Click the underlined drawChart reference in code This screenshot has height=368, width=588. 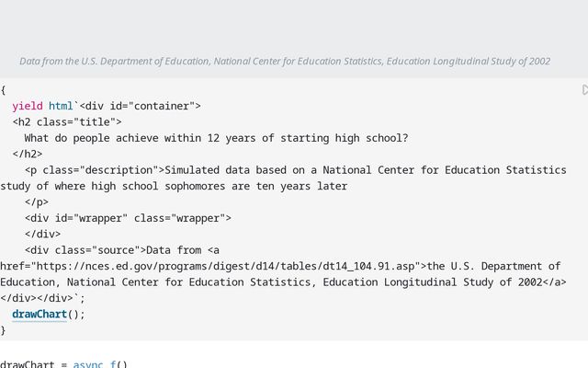coord(40,314)
